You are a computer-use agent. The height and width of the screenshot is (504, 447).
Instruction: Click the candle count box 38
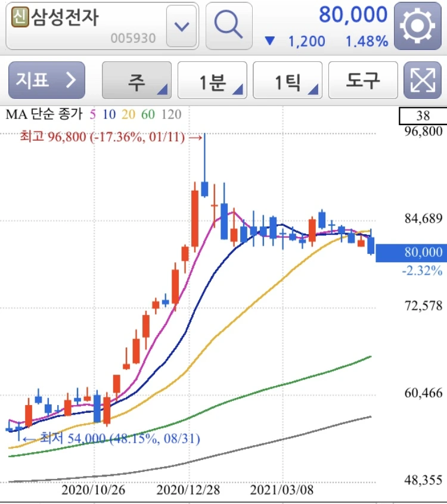(x=423, y=116)
